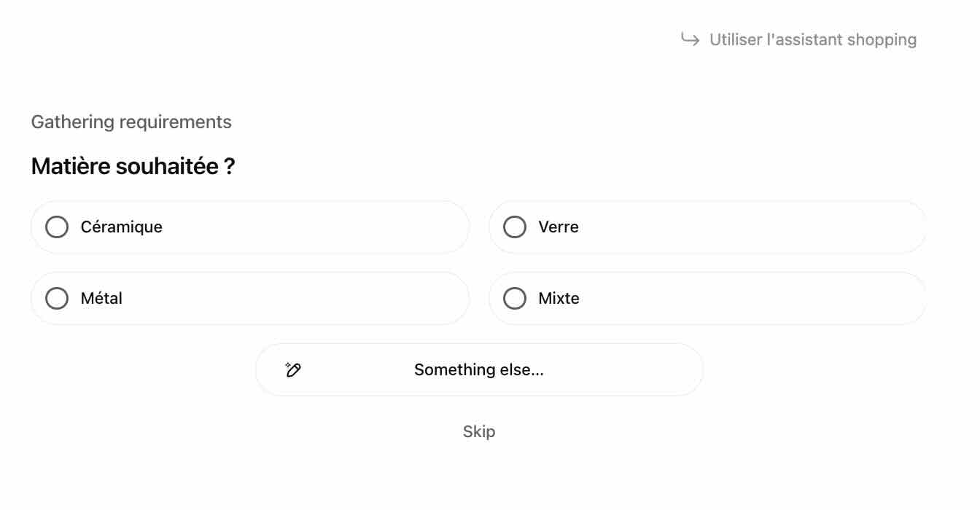Skip this question
Image resolution: width=980 pixels, height=510 pixels.
(479, 431)
